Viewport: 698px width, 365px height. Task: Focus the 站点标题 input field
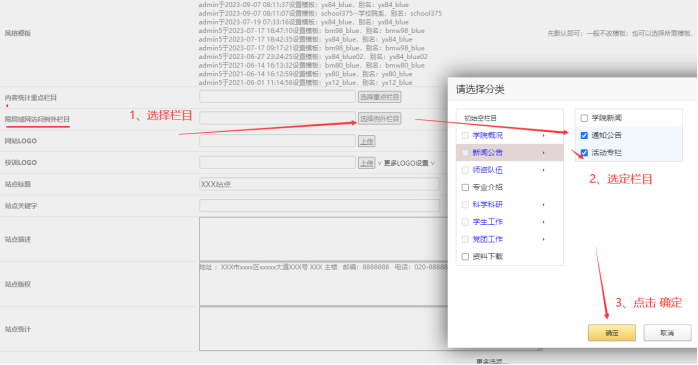coord(319,184)
